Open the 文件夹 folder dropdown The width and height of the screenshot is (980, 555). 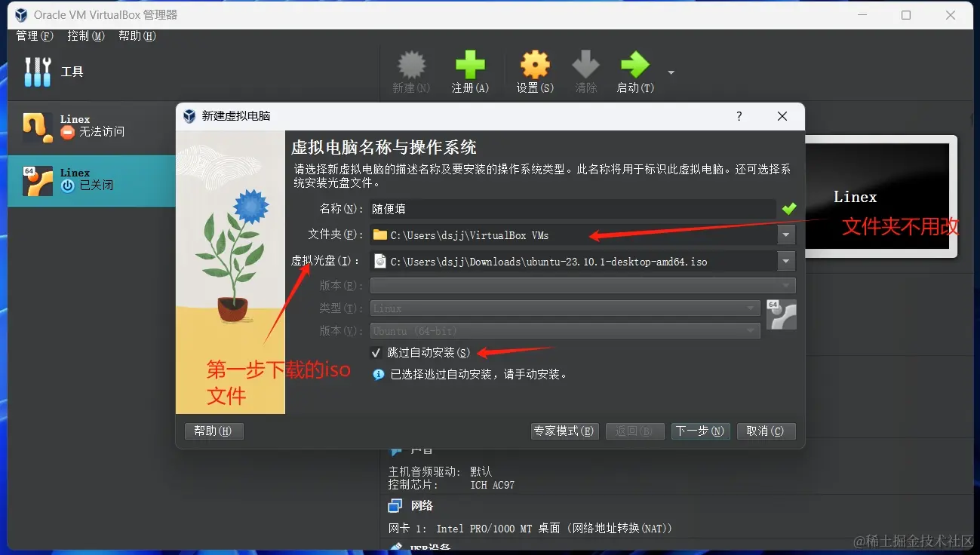coord(785,235)
